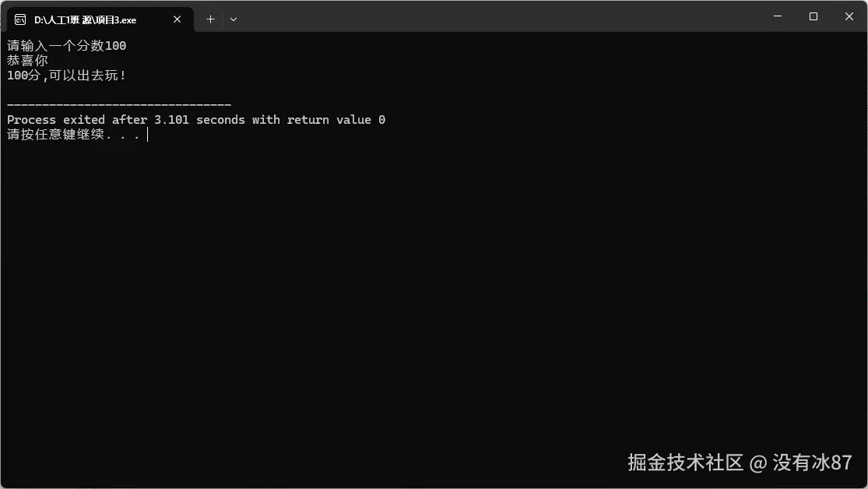Click the word Process in the exit message
Image resolution: width=868 pixels, height=489 pixels.
pyautogui.click(x=32, y=120)
